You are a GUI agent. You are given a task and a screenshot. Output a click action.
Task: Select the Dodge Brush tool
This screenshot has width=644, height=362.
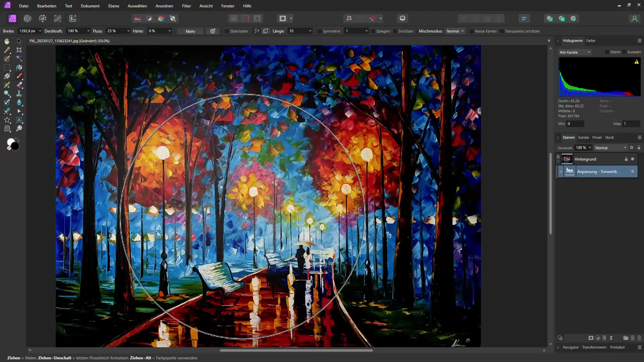pyautogui.click(x=7, y=94)
